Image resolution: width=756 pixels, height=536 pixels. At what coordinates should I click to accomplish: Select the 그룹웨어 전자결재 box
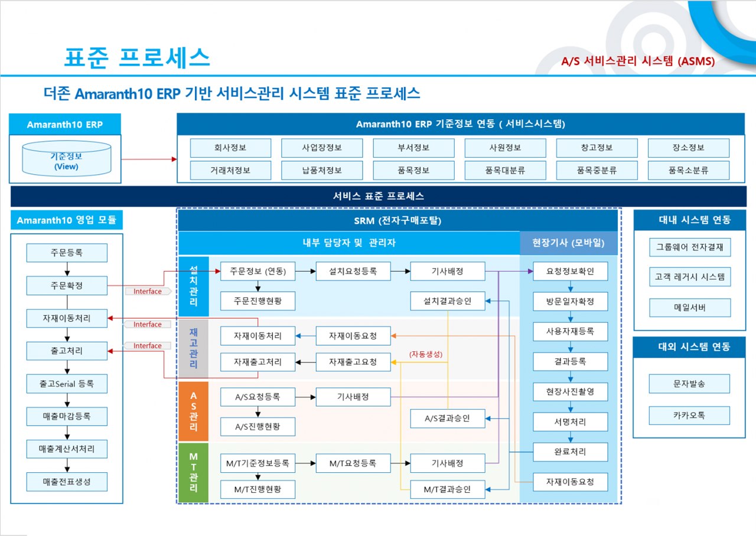(689, 247)
